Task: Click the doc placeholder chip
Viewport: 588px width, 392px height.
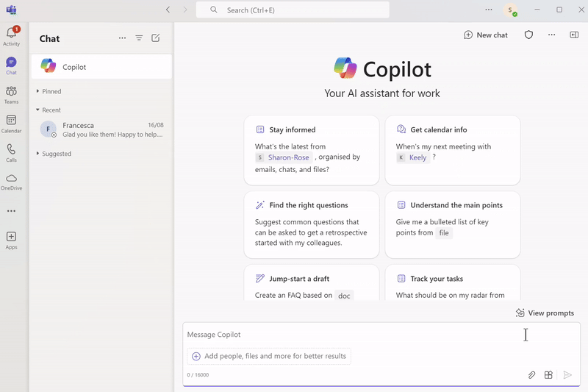Action: tap(344, 296)
